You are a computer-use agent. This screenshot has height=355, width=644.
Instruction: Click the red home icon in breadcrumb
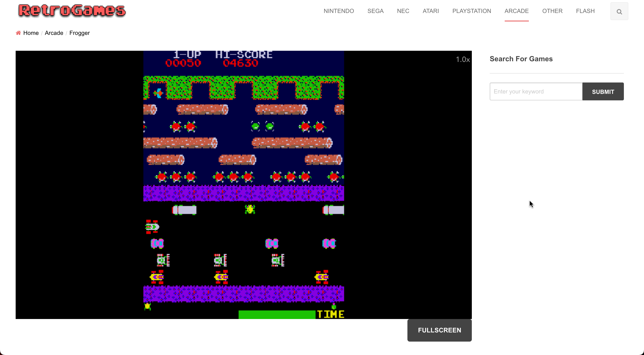pyautogui.click(x=18, y=33)
